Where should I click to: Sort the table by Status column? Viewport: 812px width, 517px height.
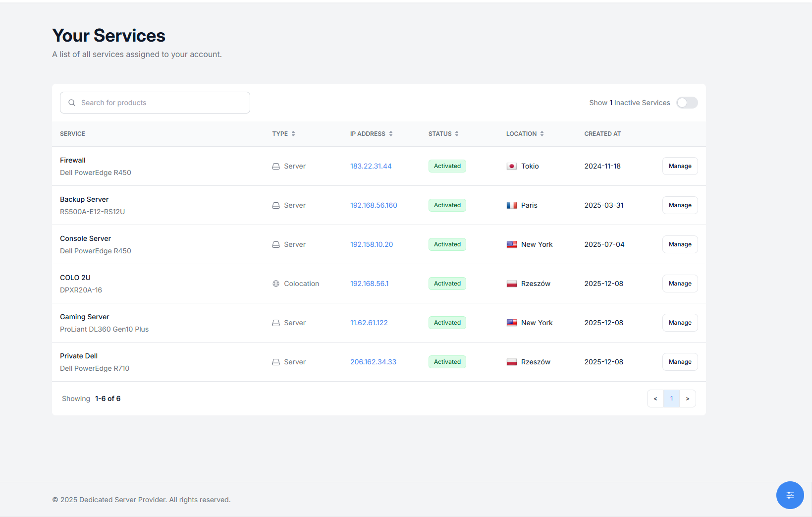[443, 134]
